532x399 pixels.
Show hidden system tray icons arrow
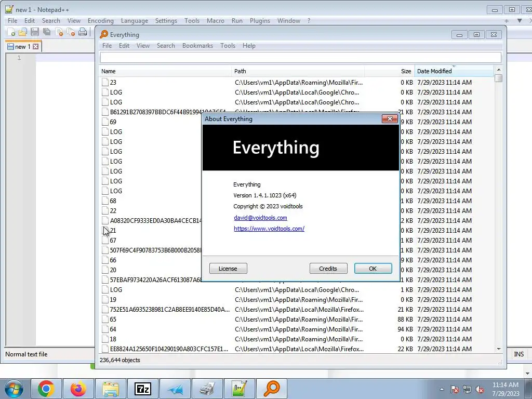(x=442, y=390)
